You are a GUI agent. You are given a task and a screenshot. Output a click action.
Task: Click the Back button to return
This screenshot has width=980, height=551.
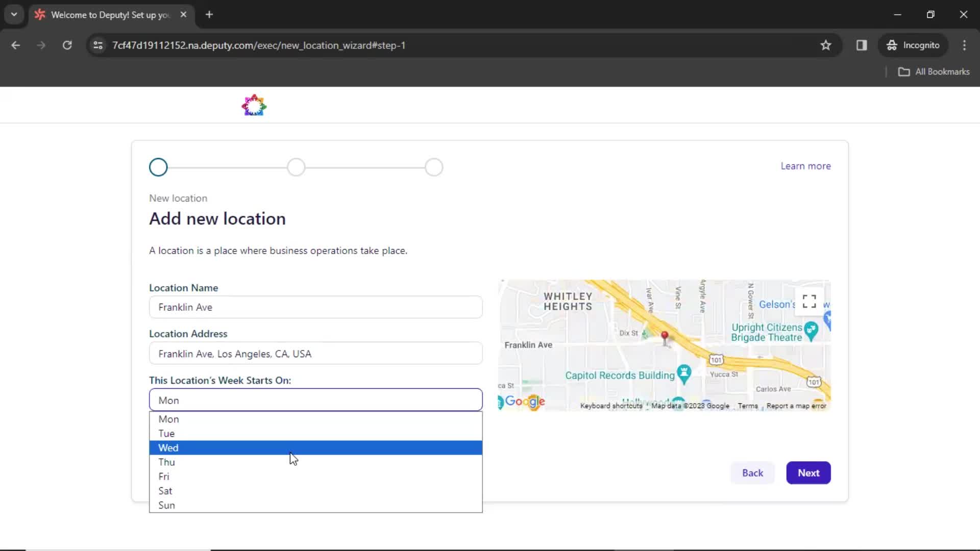click(752, 472)
